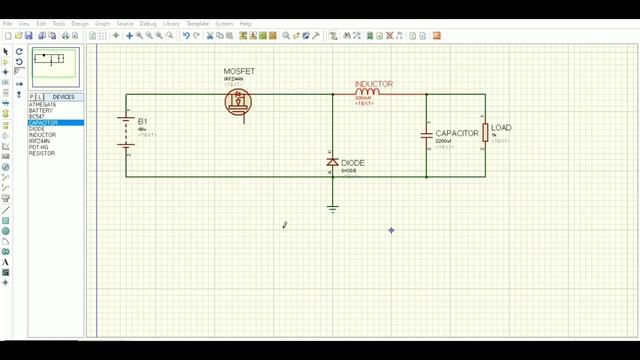Flip vertically using Y-mirror button

pos(19,94)
